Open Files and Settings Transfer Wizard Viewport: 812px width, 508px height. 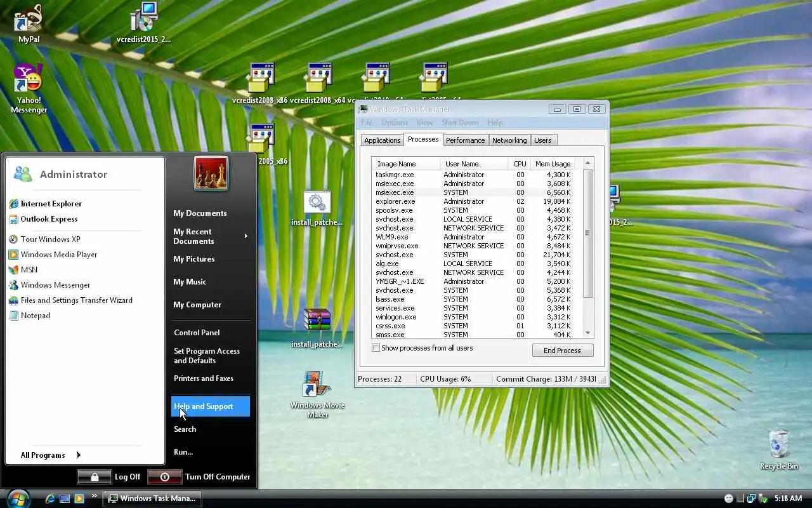(70, 300)
